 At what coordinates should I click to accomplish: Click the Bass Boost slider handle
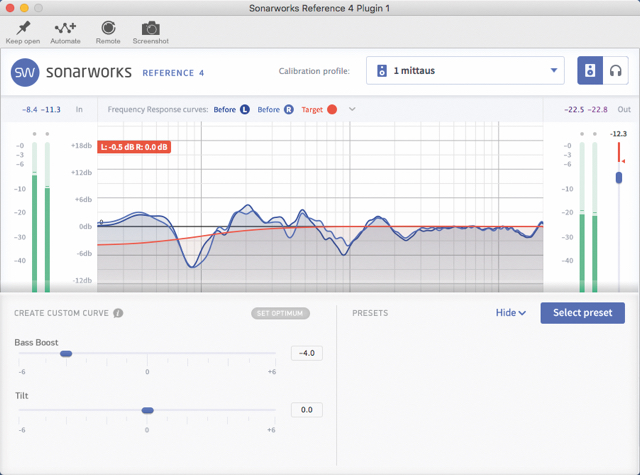click(x=66, y=353)
